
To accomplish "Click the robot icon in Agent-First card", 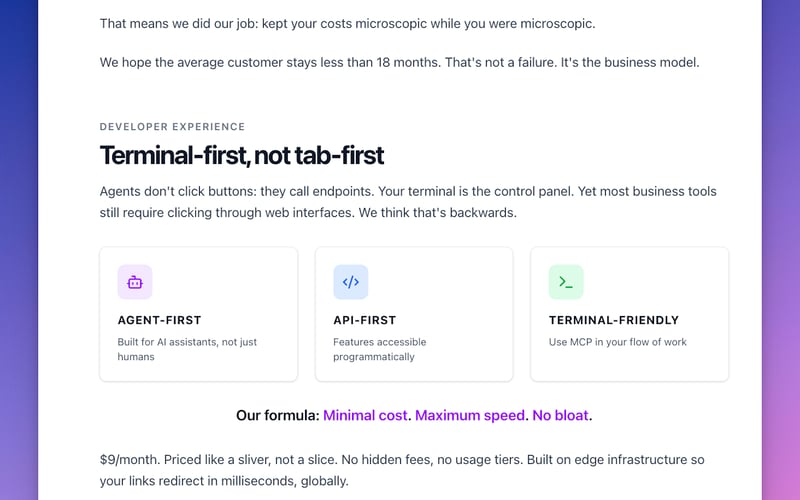I will point(135,282).
